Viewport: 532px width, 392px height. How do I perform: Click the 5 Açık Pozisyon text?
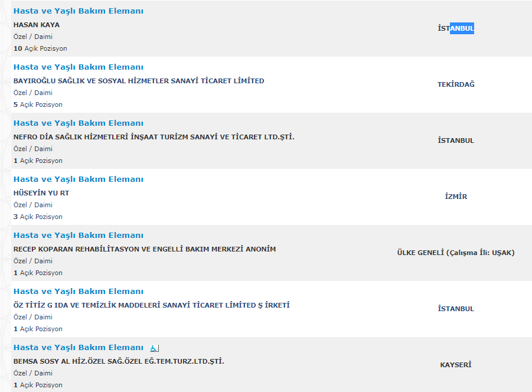click(38, 104)
